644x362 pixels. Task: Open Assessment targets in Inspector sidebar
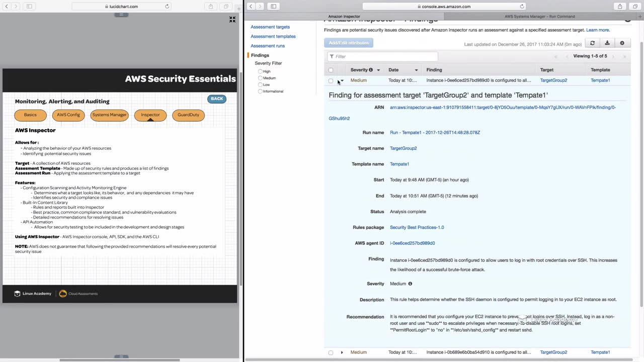(x=270, y=27)
